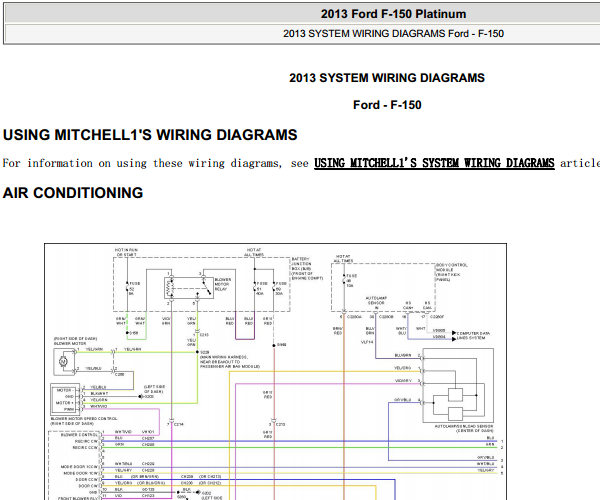Click the blower motor 'M' symbol in the diagram
This screenshot has height=500, width=600.
coord(63,361)
